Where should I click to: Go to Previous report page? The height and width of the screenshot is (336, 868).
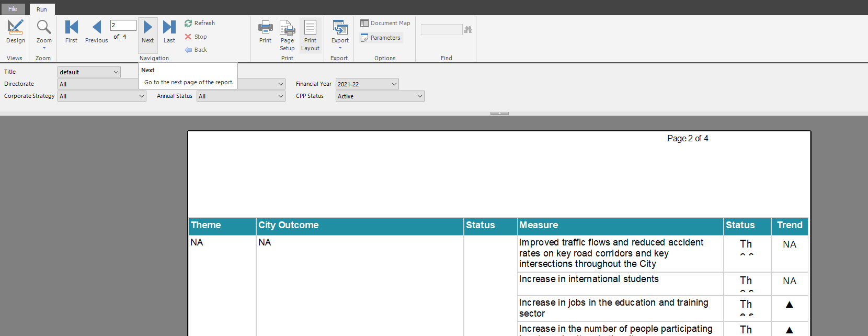pos(96,31)
